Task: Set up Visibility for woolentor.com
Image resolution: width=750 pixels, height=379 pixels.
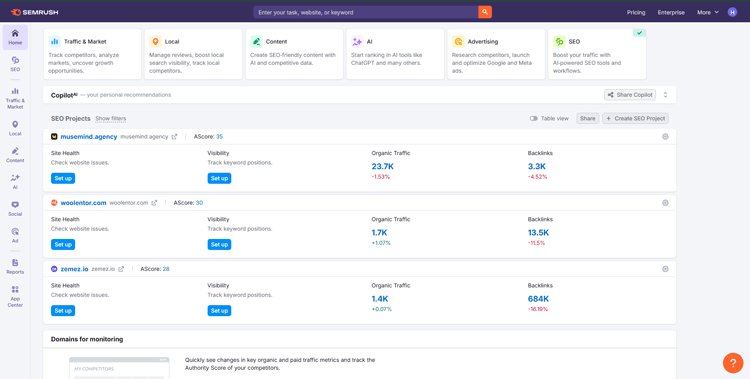Action: click(x=219, y=245)
